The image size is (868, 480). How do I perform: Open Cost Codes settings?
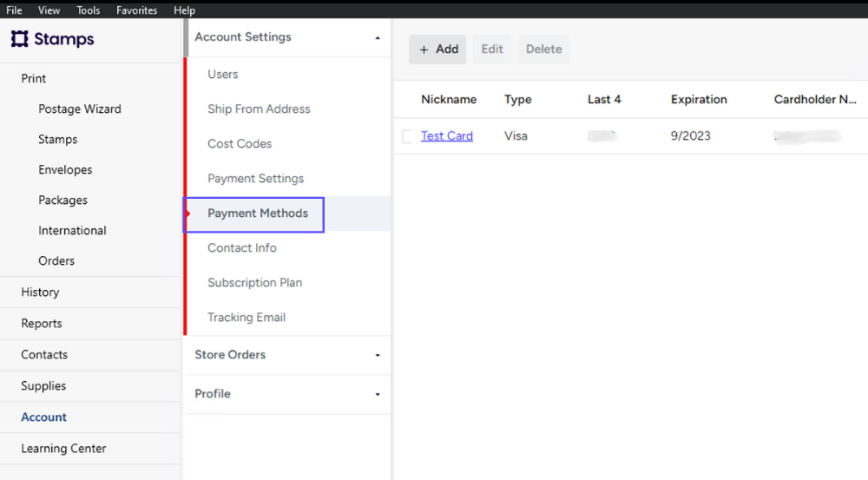click(240, 144)
